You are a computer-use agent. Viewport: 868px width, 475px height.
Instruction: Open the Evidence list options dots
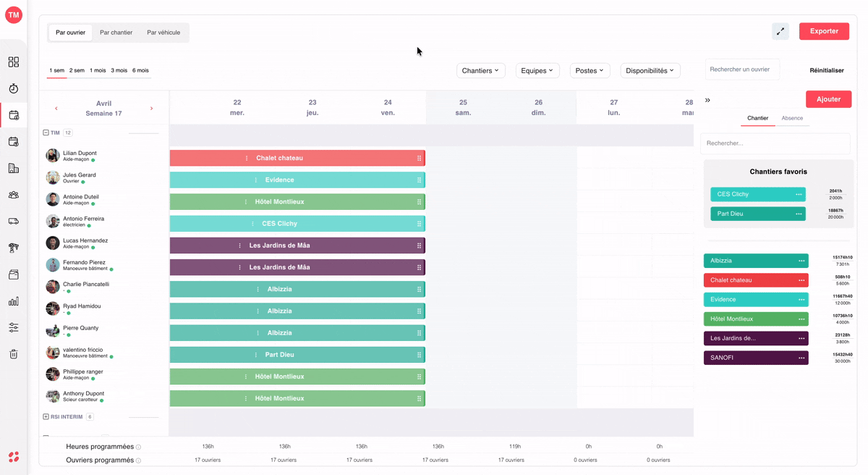click(x=801, y=300)
